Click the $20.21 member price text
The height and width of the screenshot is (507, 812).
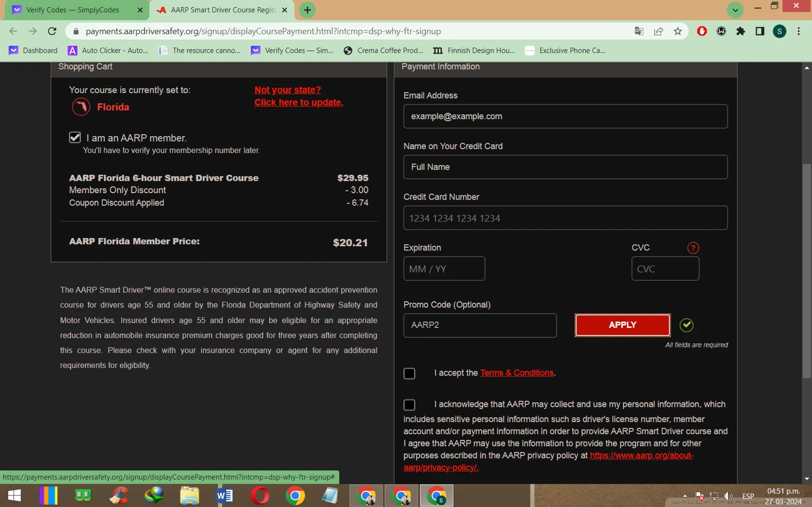350,243
